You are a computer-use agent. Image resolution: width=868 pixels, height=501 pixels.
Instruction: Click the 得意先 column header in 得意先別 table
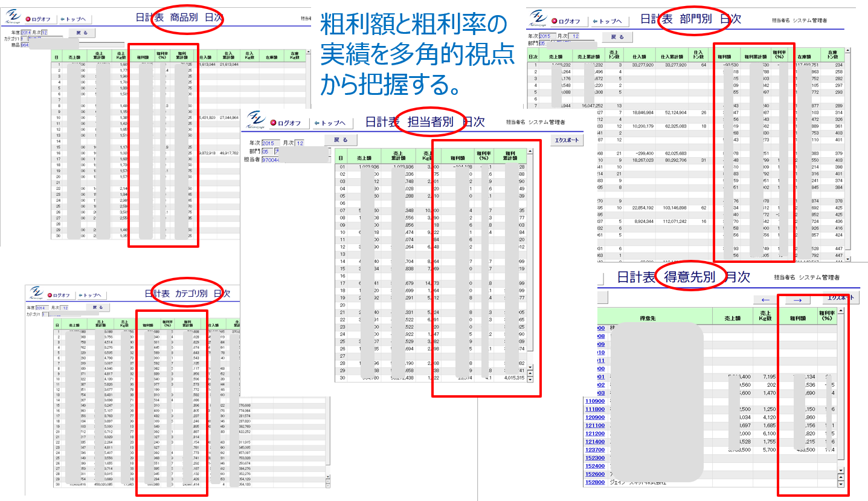click(655, 317)
